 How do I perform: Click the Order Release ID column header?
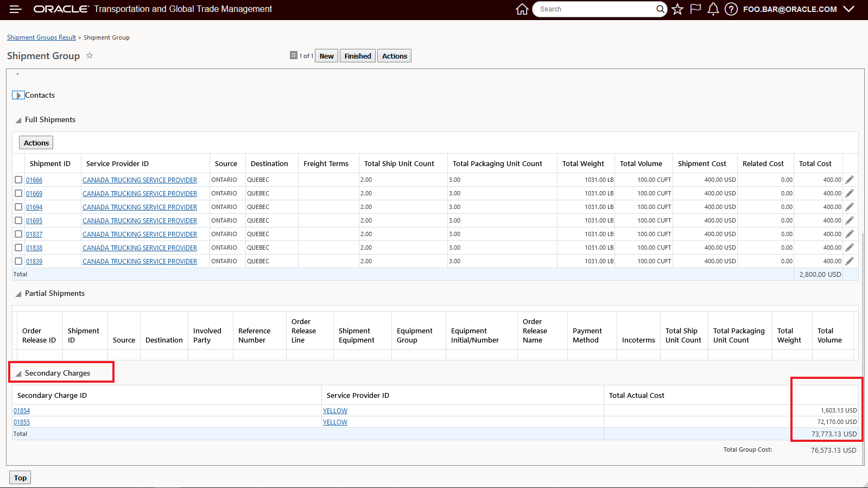[x=39, y=335]
